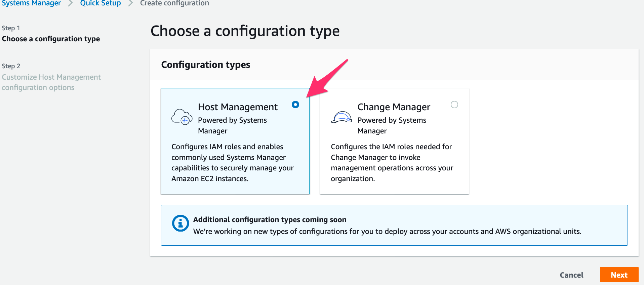
Task: Click the Host Management cloud icon
Action: tap(182, 117)
